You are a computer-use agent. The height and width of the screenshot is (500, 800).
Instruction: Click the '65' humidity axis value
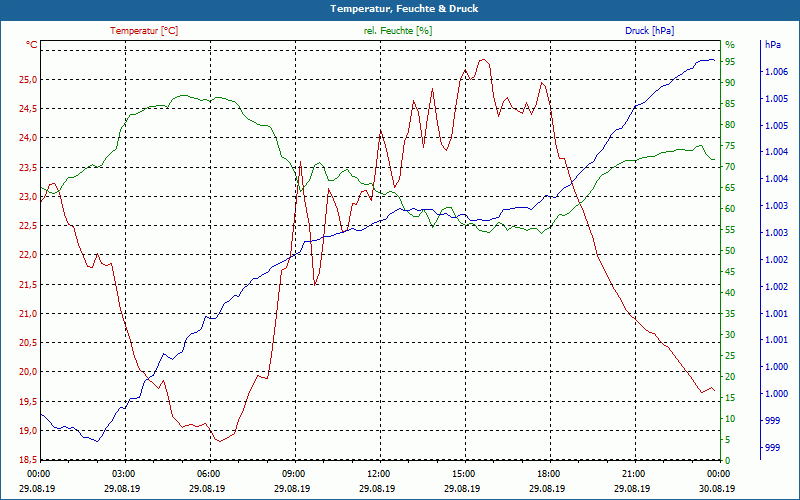click(730, 188)
